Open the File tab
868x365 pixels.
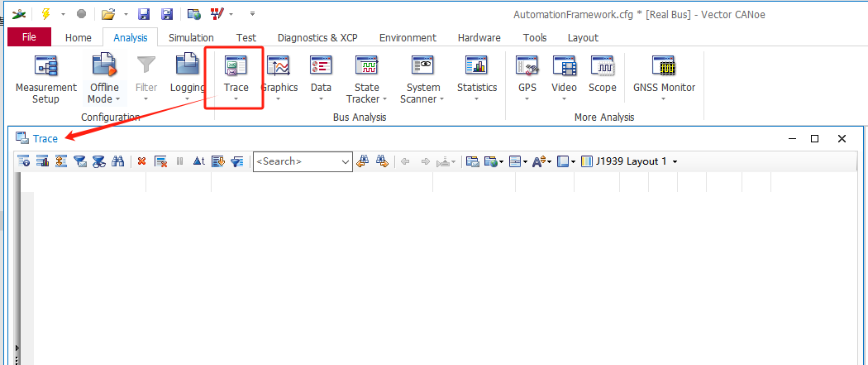click(x=29, y=37)
